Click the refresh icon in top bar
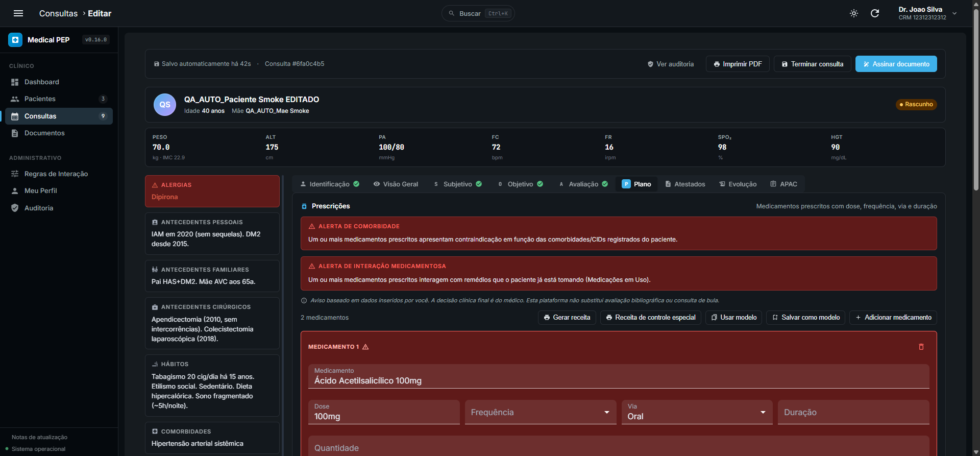980x456 pixels. (875, 13)
